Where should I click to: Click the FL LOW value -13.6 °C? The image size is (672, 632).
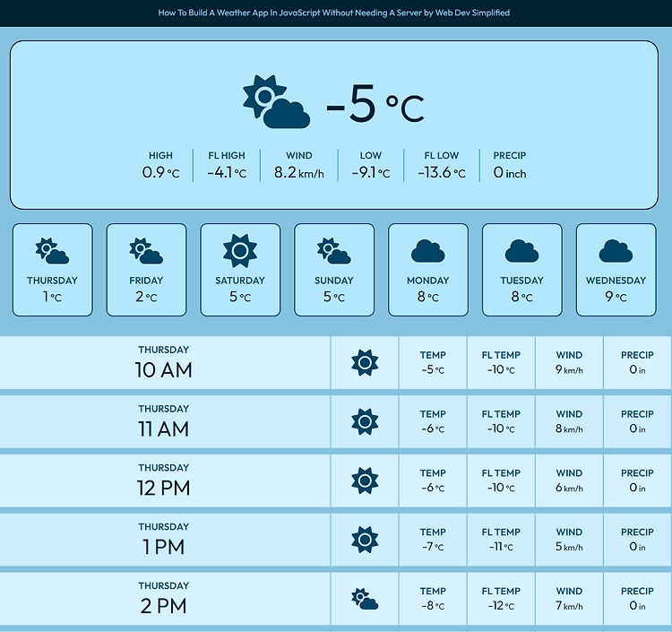pos(442,172)
